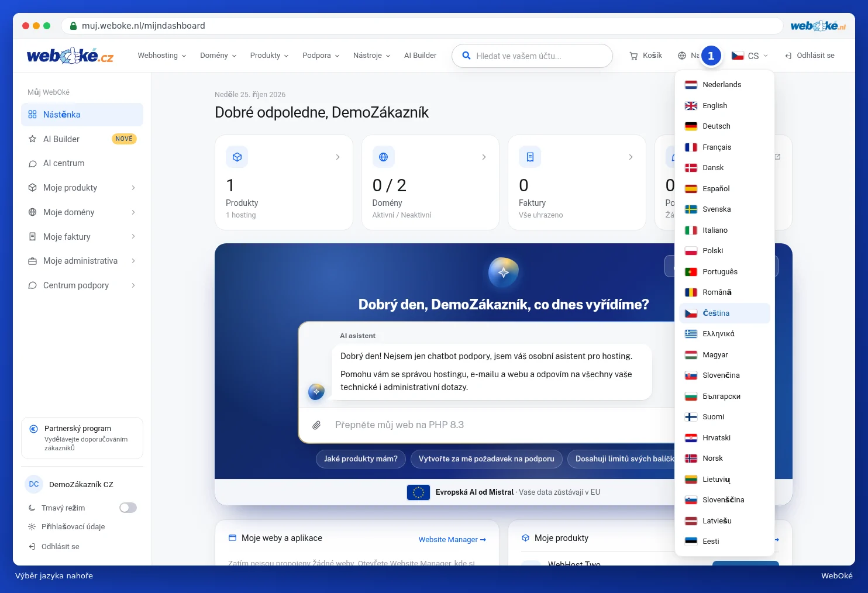868x593 pixels.
Task: Pick Polski from the language dropdown
Action: (x=725, y=251)
